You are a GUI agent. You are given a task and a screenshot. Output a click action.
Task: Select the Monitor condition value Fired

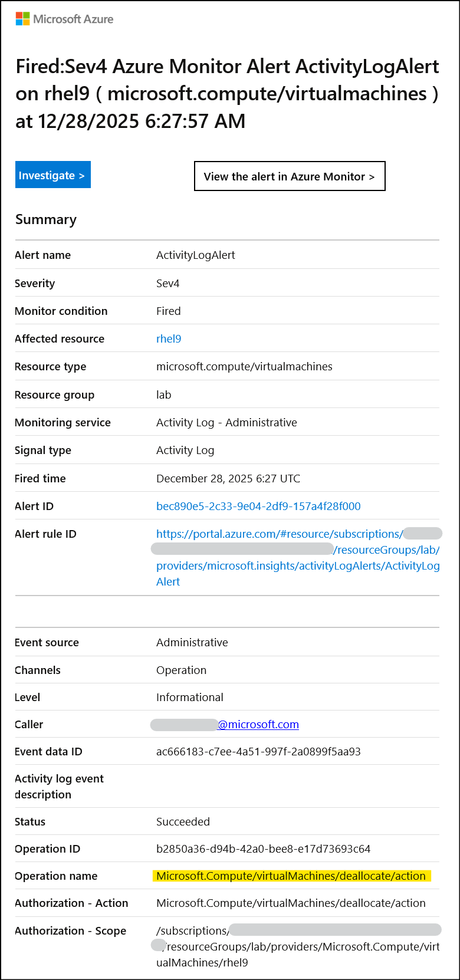click(169, 311)
